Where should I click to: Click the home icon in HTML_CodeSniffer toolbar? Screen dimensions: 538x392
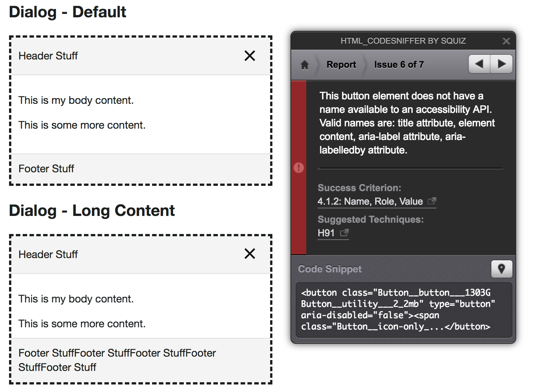(304, 64)
